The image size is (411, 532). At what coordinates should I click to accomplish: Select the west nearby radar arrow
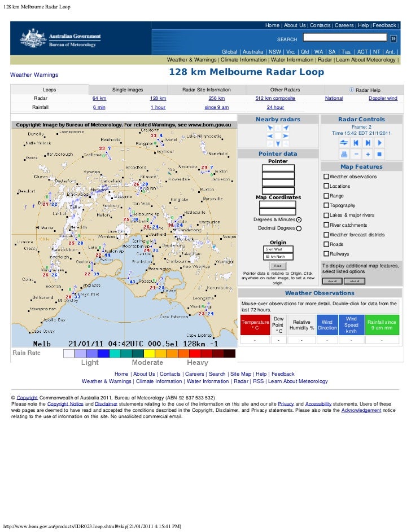(270, 136)
